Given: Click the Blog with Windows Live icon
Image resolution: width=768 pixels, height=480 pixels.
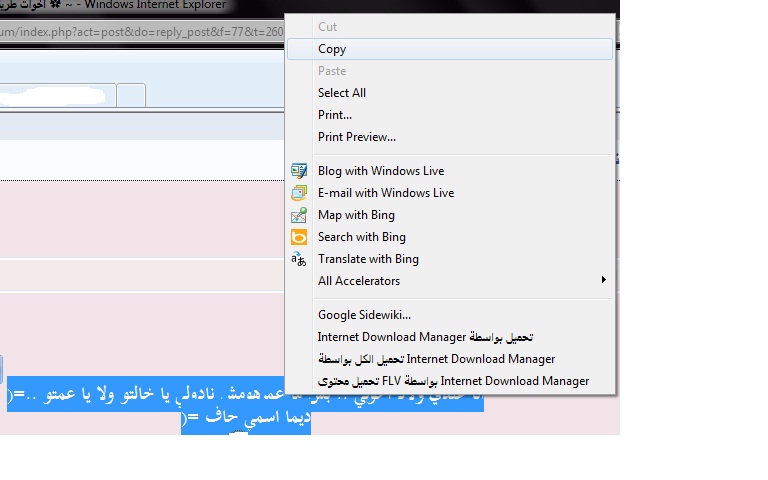Looking at the screenshot, I should click(299, 171).
